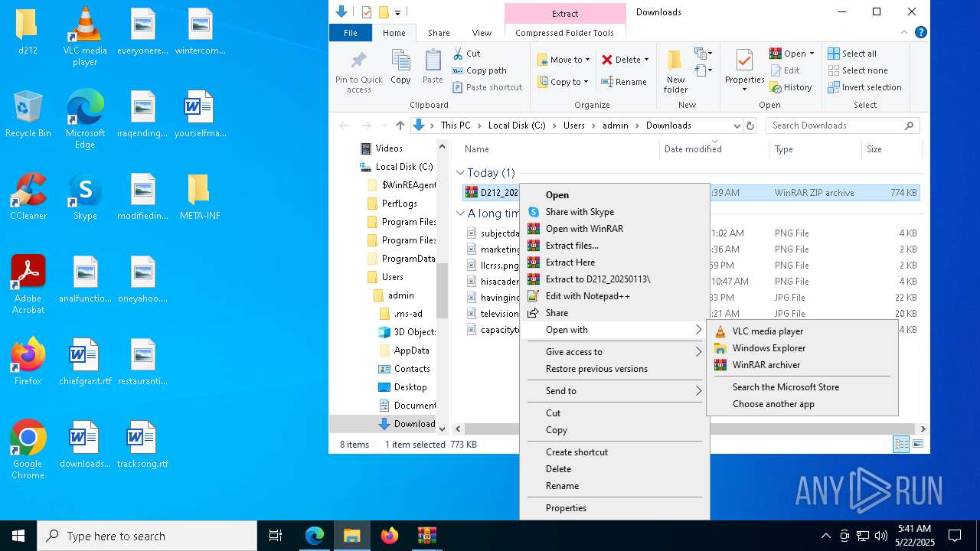Open Adobe Acrobat desktop shortcut
This screenshot has width=980, height=551.
coord(28,285)
